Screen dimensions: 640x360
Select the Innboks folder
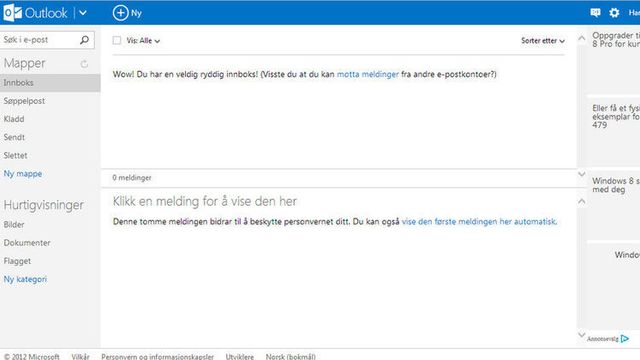click(x=50, y=83)
